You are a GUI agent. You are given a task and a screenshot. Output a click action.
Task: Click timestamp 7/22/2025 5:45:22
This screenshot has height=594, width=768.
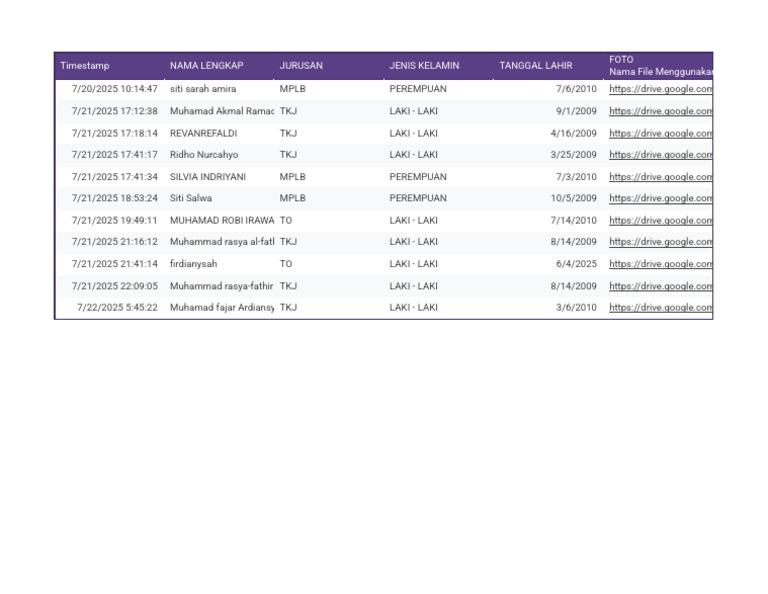click(x=118, y=308)
